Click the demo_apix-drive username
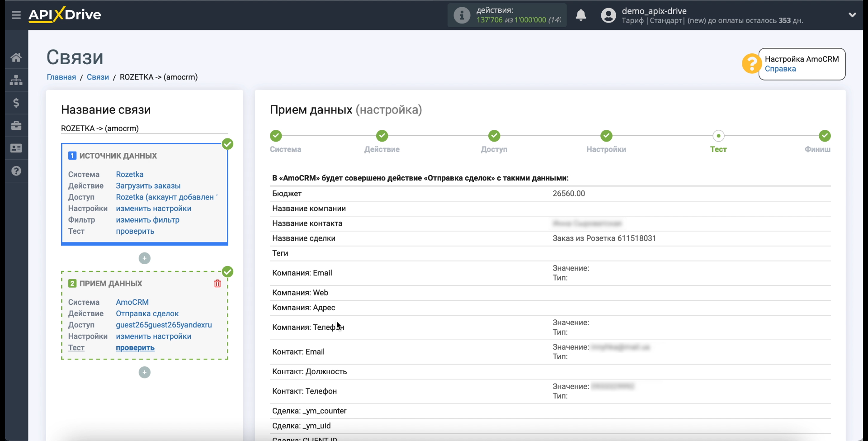 (654, 11)
